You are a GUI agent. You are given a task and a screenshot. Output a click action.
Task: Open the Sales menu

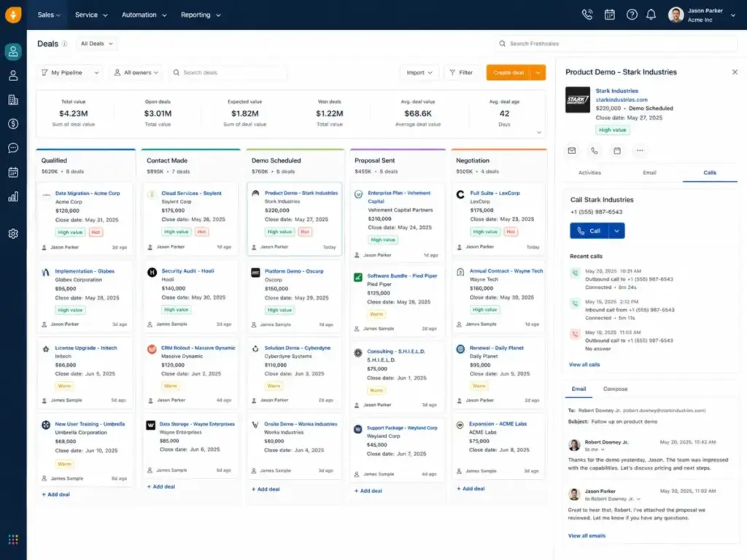coord(49,15)
